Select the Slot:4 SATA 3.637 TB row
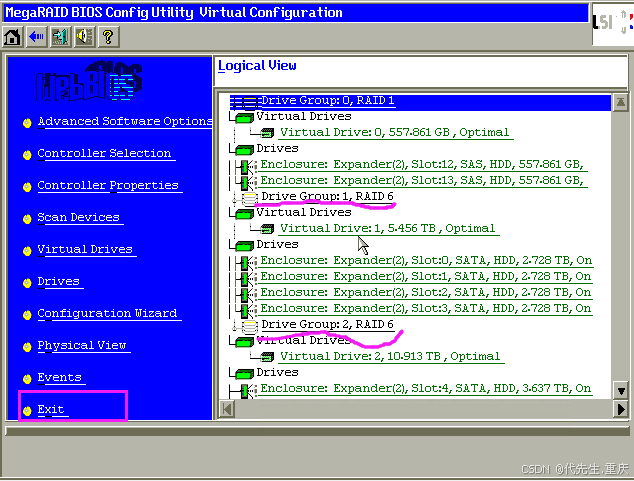Image resolution: width=634 pixels, height=481 pixels. pos(426,388)
